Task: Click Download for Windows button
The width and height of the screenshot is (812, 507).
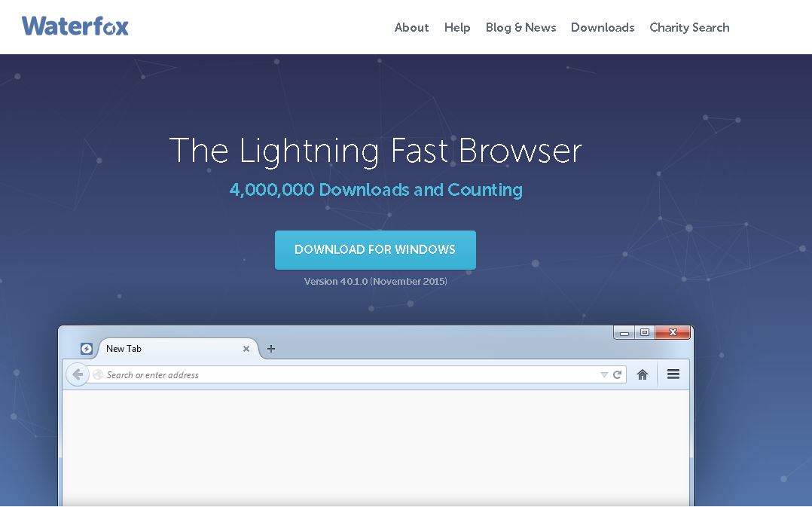Action: 375,249
